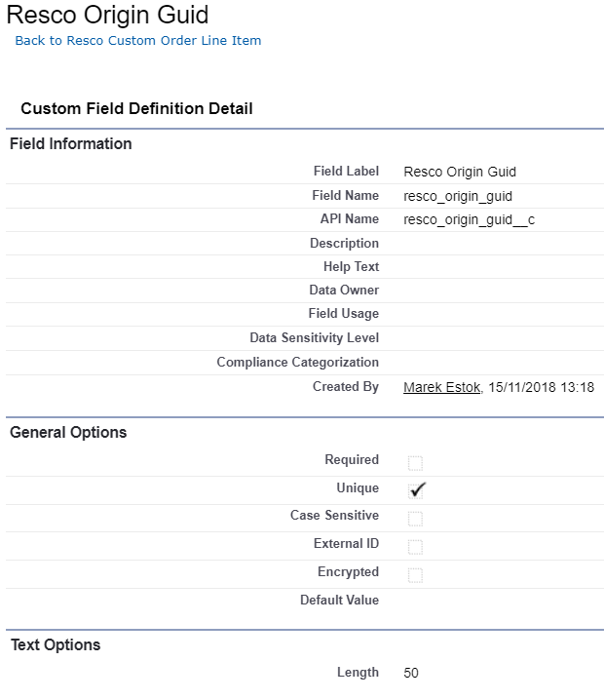
Task: Click the Field Name value resco_origin_guid
Action: click(x=457, y=196)
